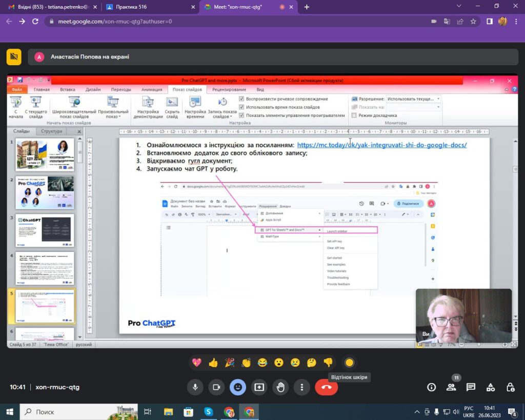
Task: Open the Activities panel
Action: point(491,387)
